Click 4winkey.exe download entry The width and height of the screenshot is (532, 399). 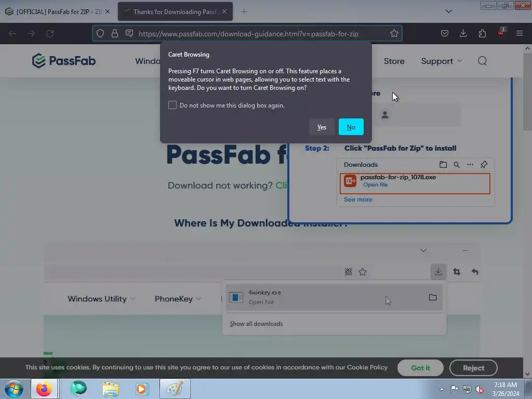point(334,297)
